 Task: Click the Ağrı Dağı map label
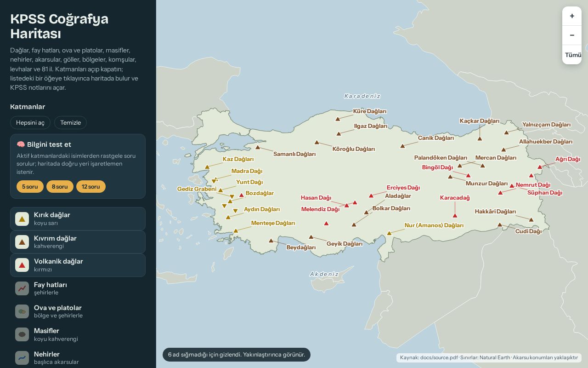568,159
